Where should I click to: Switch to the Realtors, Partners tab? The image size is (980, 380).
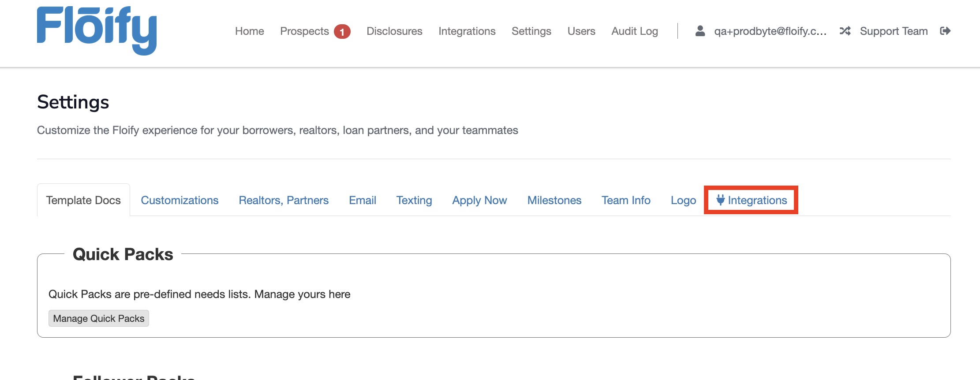(284, 200)
